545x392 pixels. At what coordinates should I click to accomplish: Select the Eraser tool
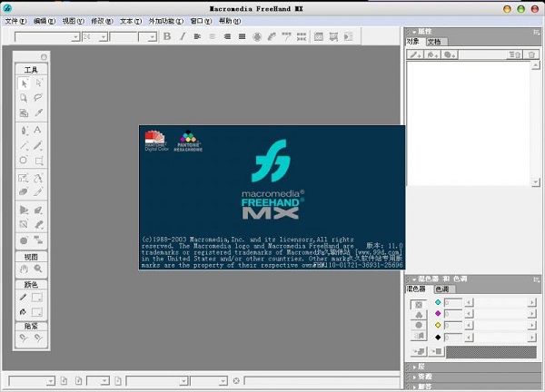[x=24, y=191]
